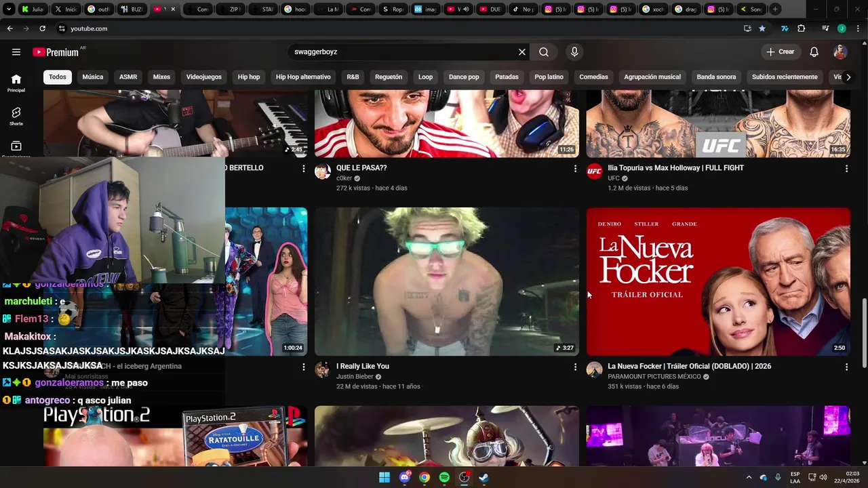868x488 pixels.
Task: Select the ASMR filter chip
Action: click(x=128, y=77)
